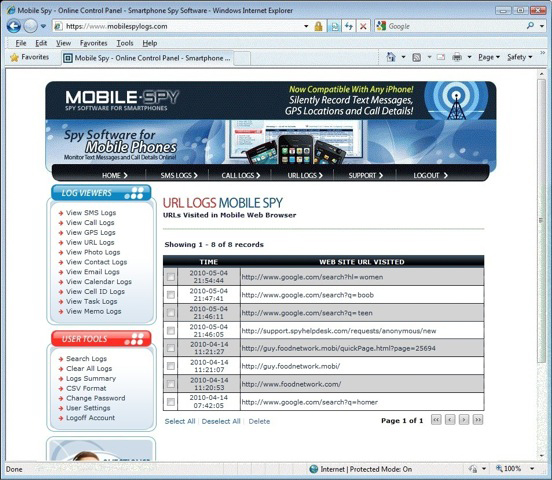Open View GPS Logs link
The image size is (552, 480).
point(90,232)
